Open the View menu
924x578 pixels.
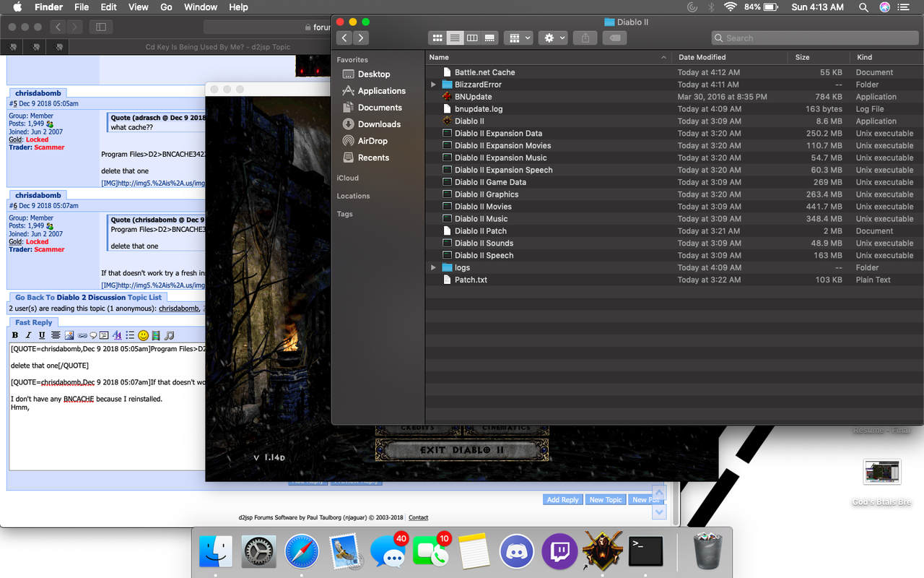pyautogui.click(x=138, y=7)
